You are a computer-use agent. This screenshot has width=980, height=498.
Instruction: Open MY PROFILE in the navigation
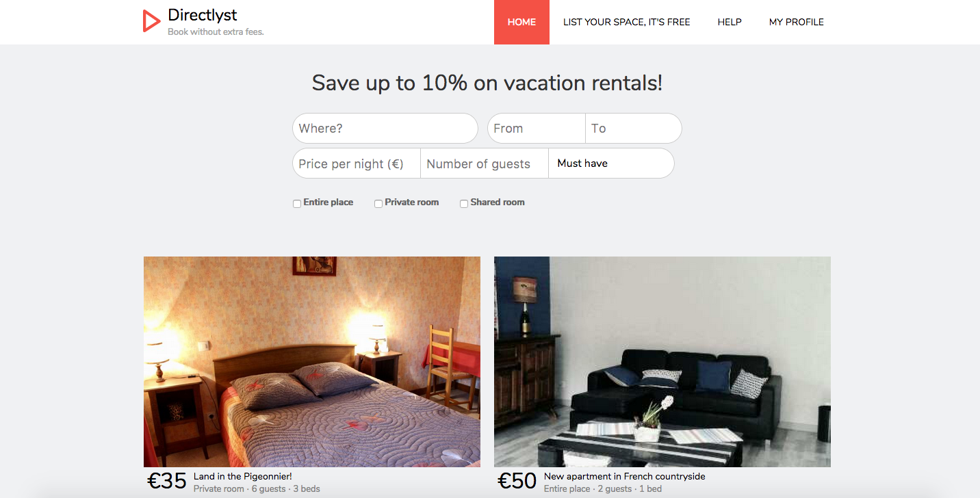tap(797, 22)
